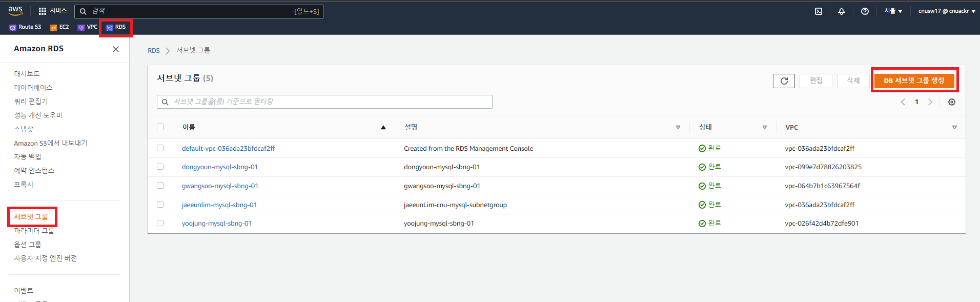Click the refresh subnet groups button

[784, 81]
